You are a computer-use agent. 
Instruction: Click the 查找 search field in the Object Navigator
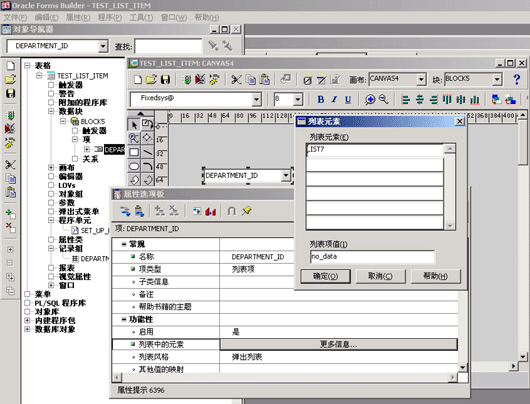click(x=168, y=46)
